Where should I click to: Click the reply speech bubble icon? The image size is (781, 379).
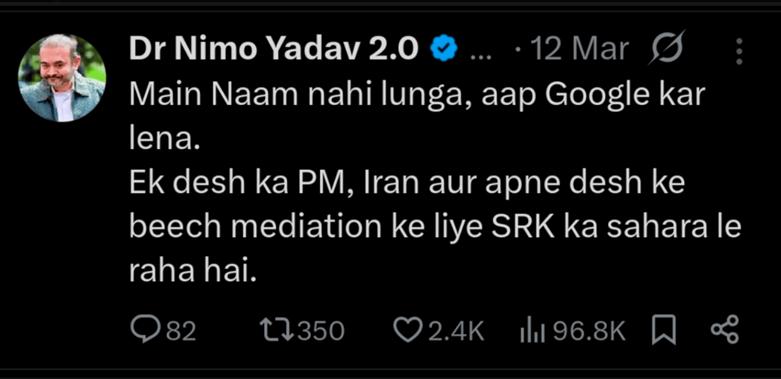[145, 330]
